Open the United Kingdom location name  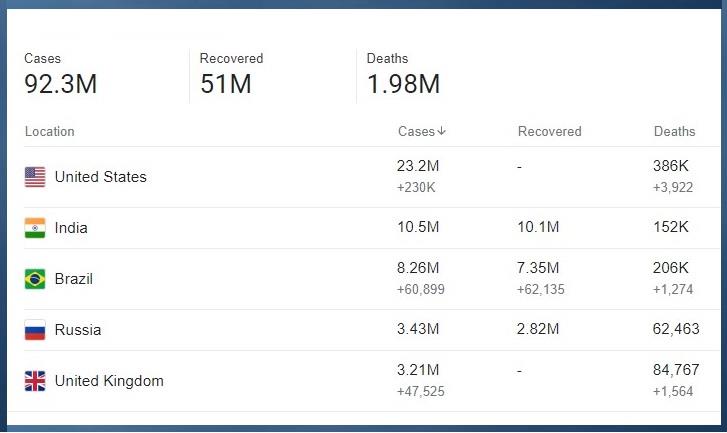pos(109,381)
